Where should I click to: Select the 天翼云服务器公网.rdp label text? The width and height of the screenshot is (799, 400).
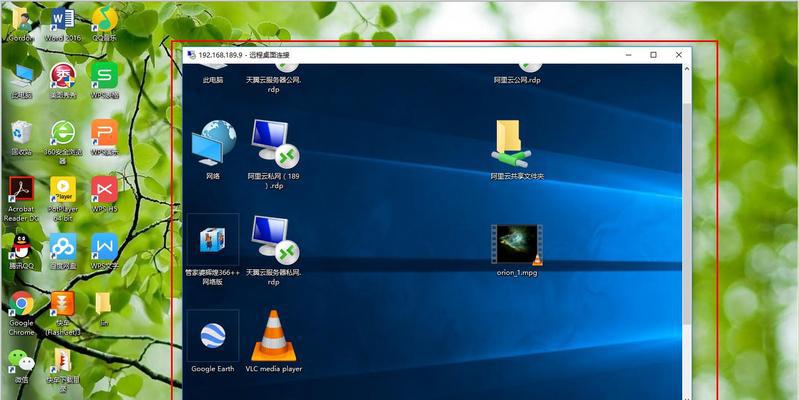(x=274, y=85)
